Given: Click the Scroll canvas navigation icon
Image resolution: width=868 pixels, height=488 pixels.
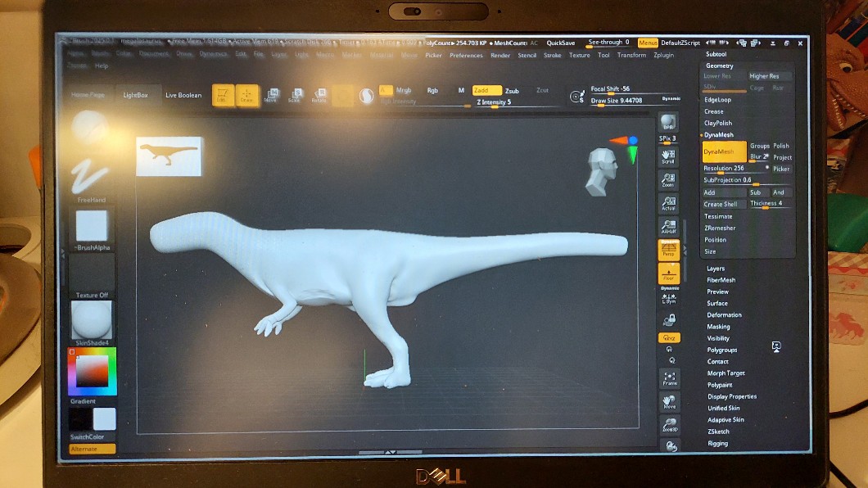Looking at the screenshot, I should tap(668, 156).
